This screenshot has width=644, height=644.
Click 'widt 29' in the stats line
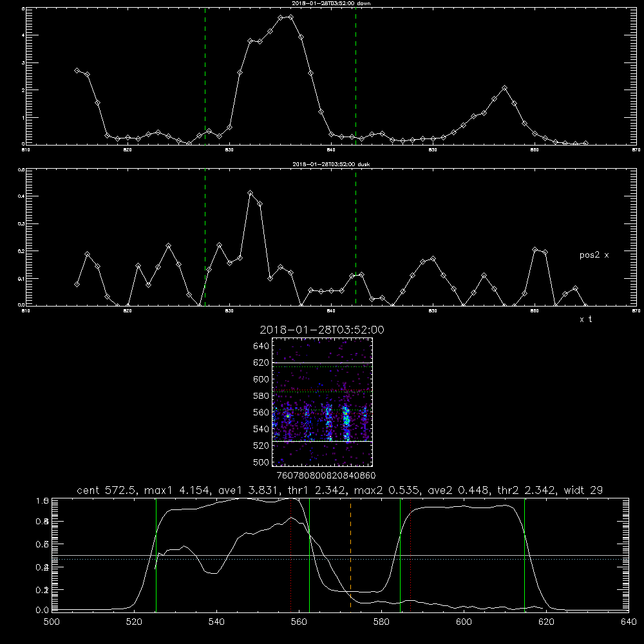click(583, 490)
